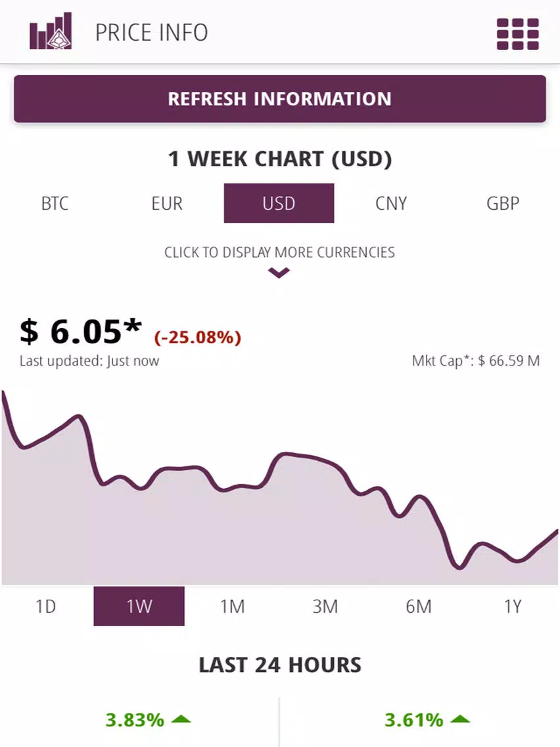Tap the $ 6.05 price value

coord(81,331)
